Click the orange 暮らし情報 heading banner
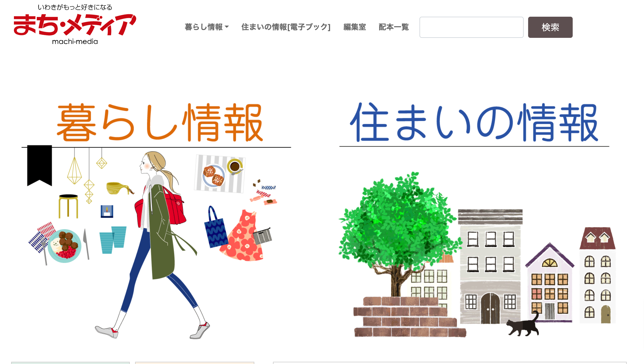 (160, 122)
